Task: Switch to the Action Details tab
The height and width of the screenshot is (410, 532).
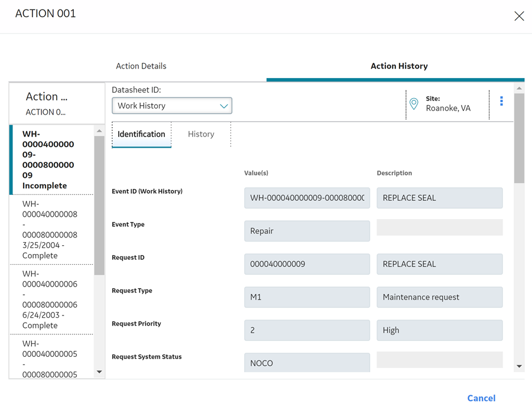Action: (141, 66)
